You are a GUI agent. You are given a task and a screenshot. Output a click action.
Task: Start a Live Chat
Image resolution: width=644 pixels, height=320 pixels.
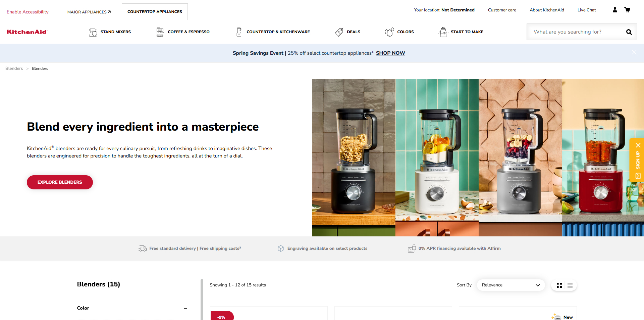pyautogui.click(x=587, y=10)
